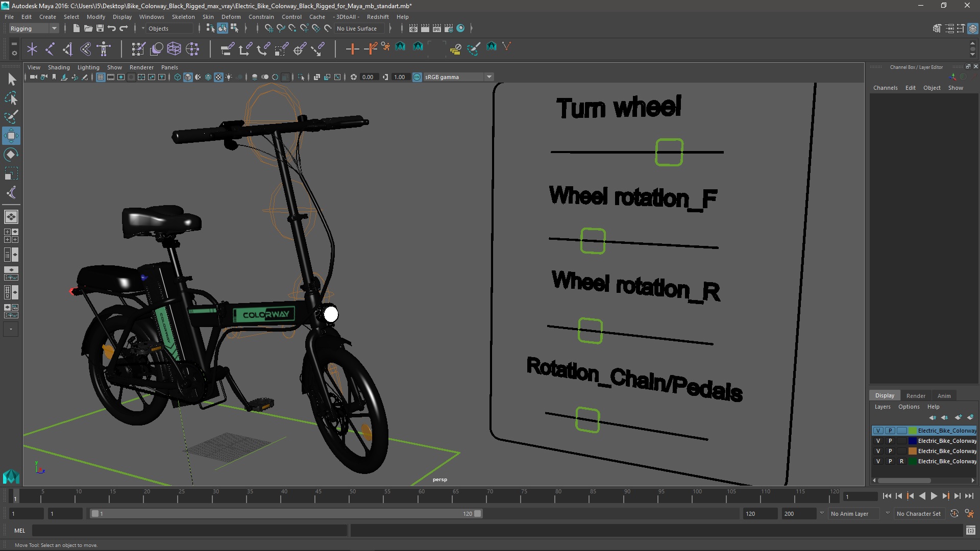Toggle visibility V of first layer

click(878, 431)
